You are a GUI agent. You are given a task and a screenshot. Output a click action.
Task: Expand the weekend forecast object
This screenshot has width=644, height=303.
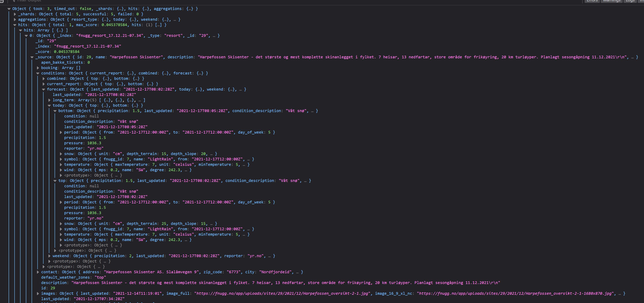point(49,256)
